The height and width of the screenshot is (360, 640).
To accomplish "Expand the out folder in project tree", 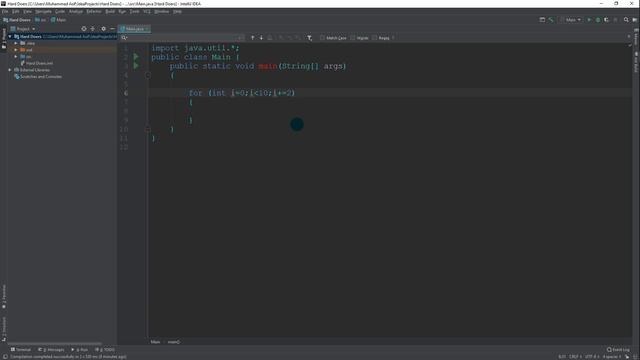I will 16,50.
